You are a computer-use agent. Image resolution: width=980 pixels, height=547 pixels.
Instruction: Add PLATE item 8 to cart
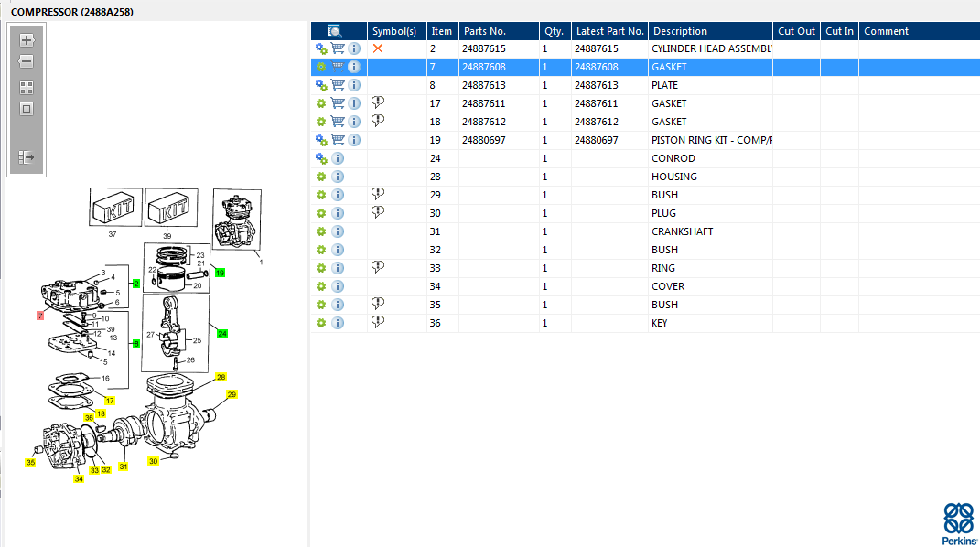338,85
